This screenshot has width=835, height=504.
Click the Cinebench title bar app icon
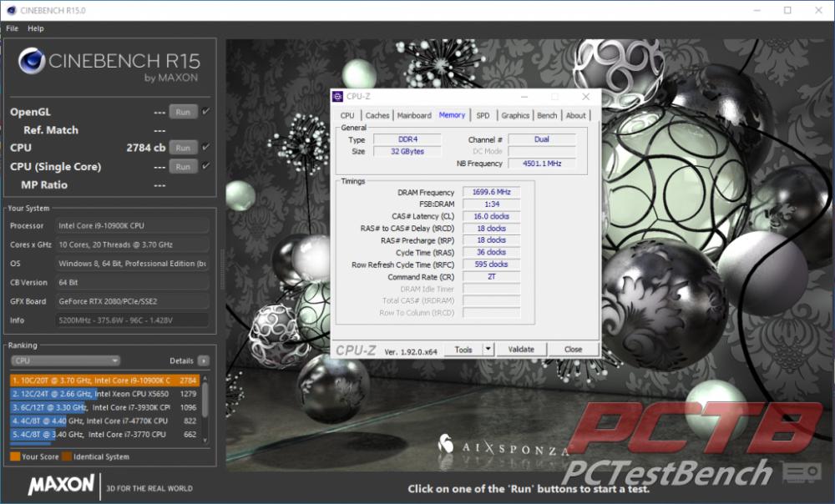click(x=11, y=10)
